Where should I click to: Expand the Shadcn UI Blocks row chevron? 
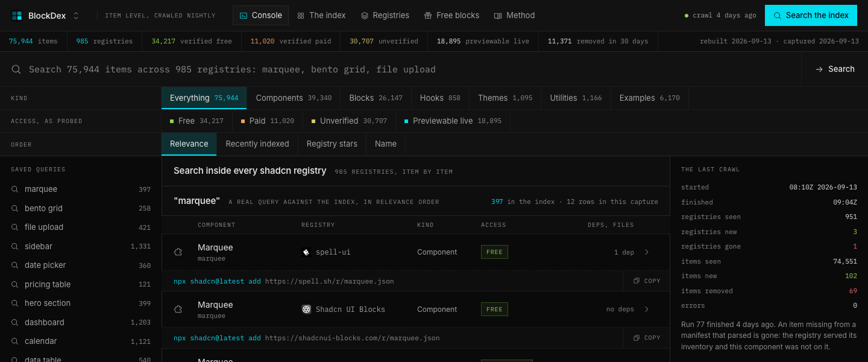(647, 310)
